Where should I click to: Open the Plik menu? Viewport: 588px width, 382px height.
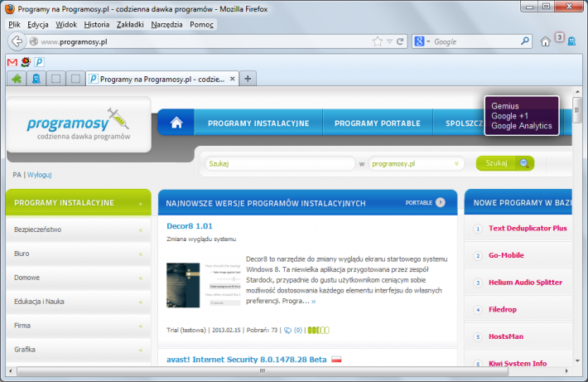14,24
